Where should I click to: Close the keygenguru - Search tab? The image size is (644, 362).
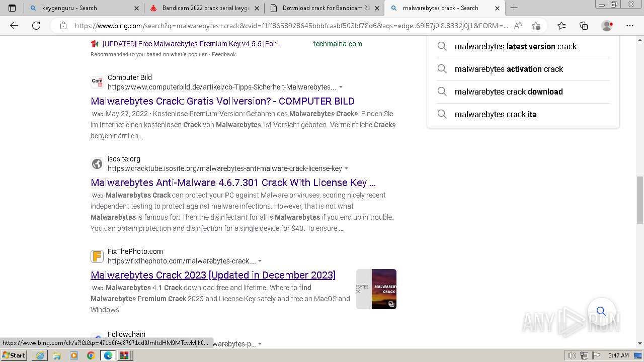[x=137, y=8]
